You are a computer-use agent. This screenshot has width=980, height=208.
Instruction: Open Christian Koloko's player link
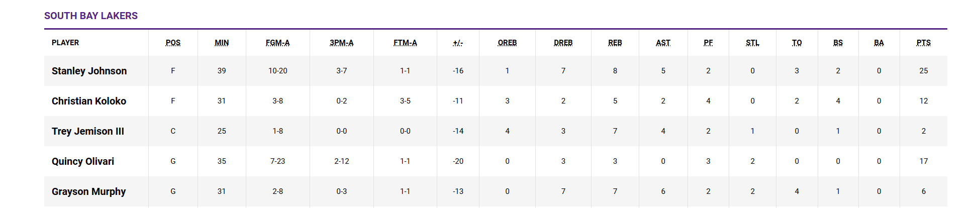(89, 101)
